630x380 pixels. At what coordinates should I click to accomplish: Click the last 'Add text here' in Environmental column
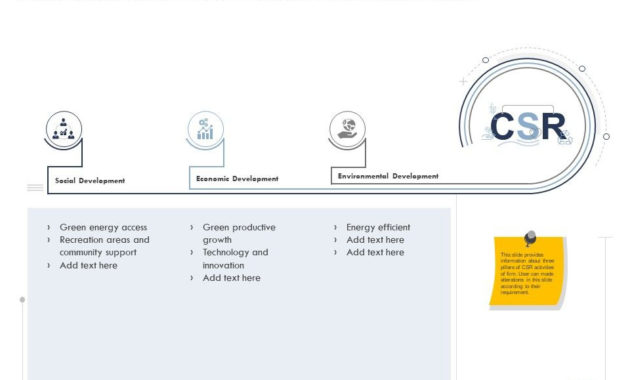375,252
